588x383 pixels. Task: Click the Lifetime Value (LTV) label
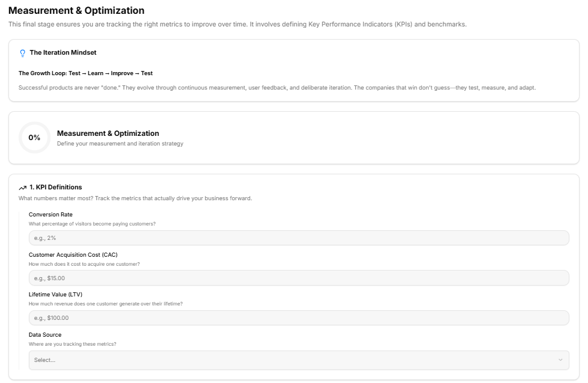[x=55, y=295]
